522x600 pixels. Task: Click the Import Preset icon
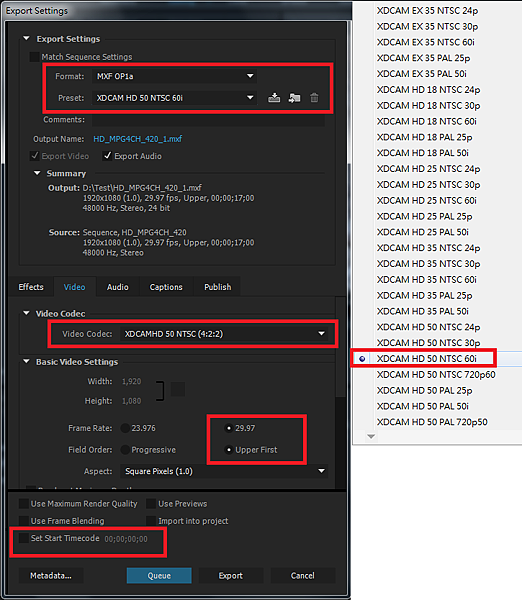tap(294, 98)
